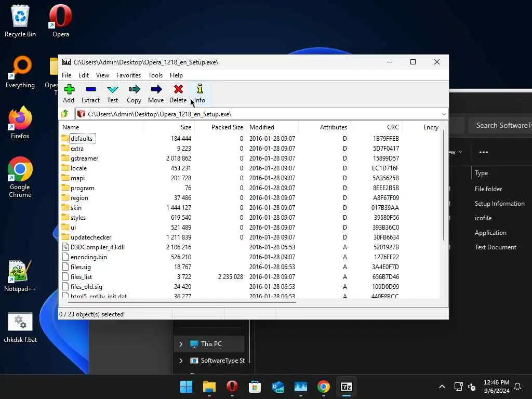Screen dimensions: 532x399
Task: Open Firefox desktop shortcut
Action: [x=20, y=123]
